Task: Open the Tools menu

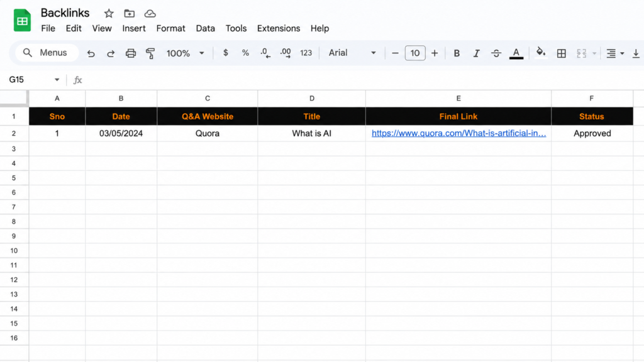Action: (236, 28)
